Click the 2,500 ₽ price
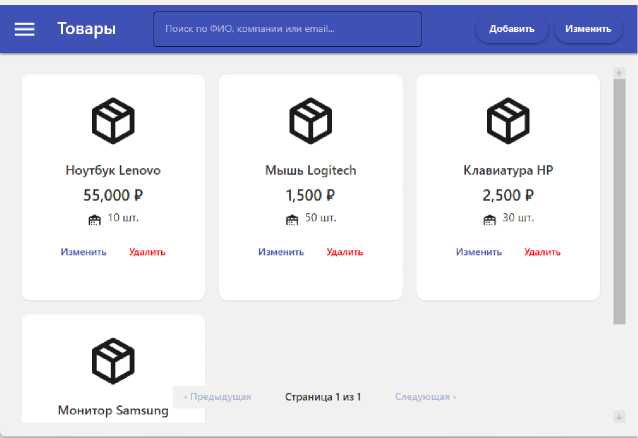The image size is (638, 438). click(x=508, y=195)
